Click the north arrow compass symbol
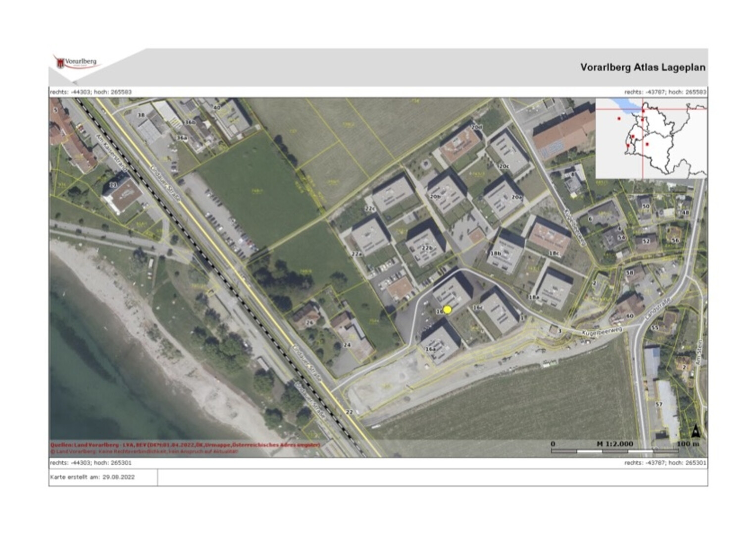The width and height of the screenshot is (756, 535). (x=695, y=431)
